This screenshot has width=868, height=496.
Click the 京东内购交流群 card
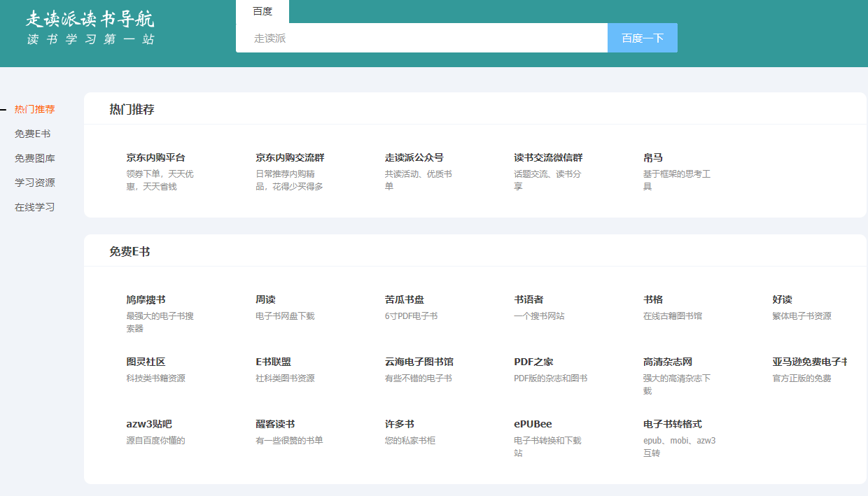click(x=290, y=158)
